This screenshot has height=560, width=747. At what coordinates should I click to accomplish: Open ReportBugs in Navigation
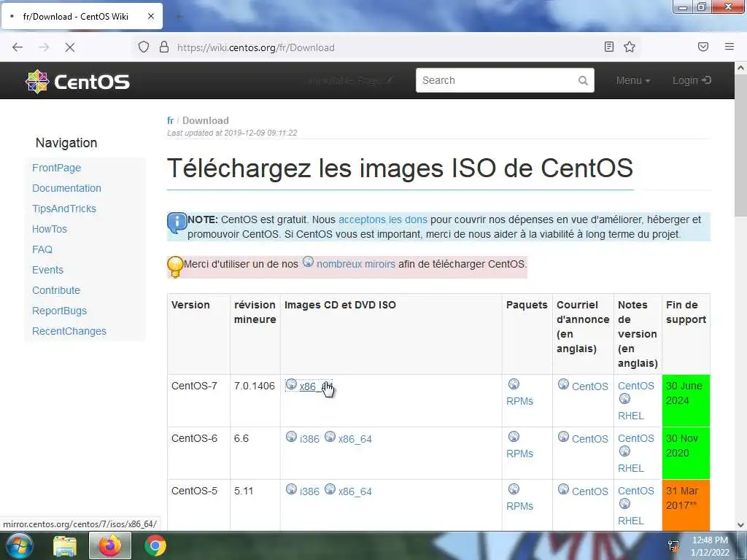[x=60, y=311]
